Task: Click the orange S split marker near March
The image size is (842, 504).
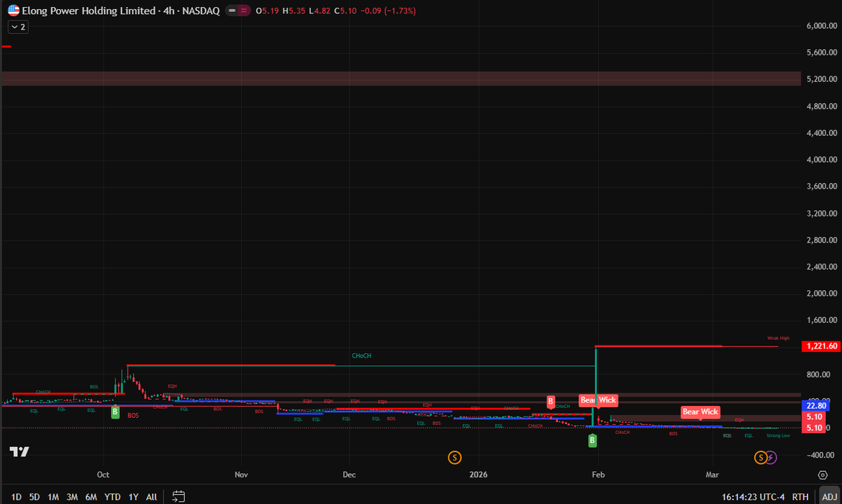Action: tap(760, 457)
